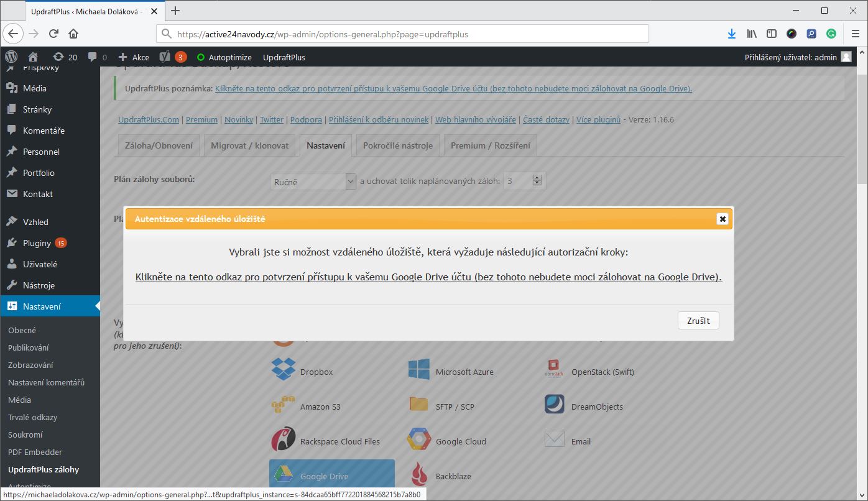Open the Trvalé odkazy settings submenu
This screenshot has width=868, height=501.
pyautogui.click(x=34, y=417)
